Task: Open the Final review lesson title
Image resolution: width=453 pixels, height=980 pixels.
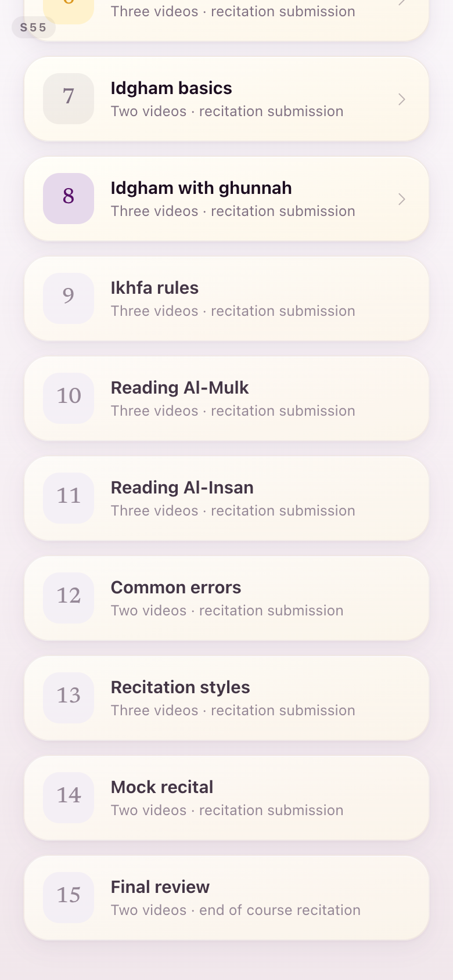Action: click(x=160, y=887)
